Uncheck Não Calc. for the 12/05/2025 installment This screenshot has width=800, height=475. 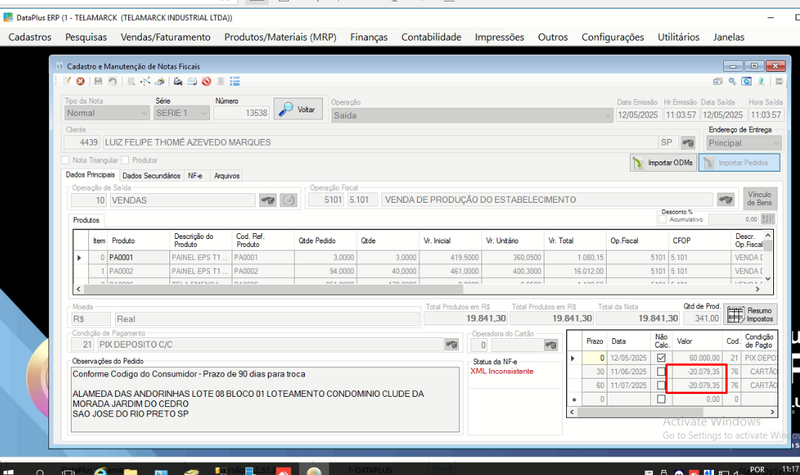pyautogui.click(x=661, y=358)
